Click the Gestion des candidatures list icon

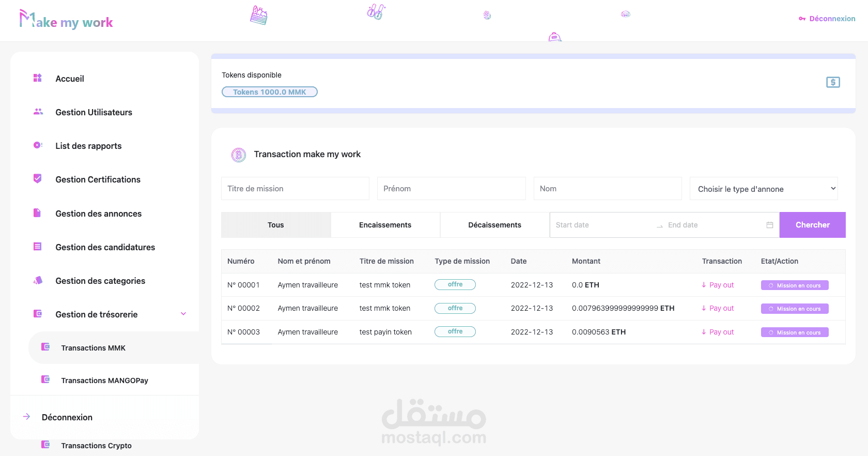click(37, 247)
